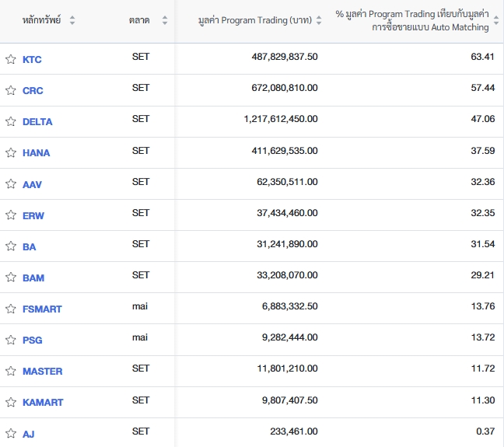
Task: Toggle the star icon next to ERW
Action: [11, 215]
